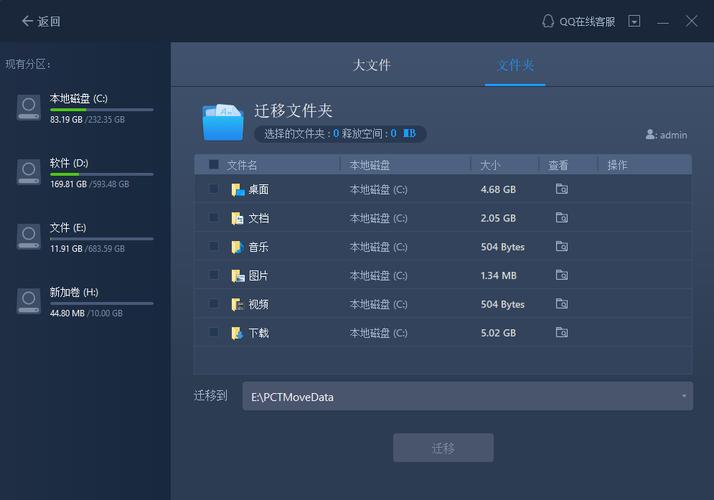This screenshot has height=500, width=714.
Task: View 音乐 folder location icon
Action: 562,246
